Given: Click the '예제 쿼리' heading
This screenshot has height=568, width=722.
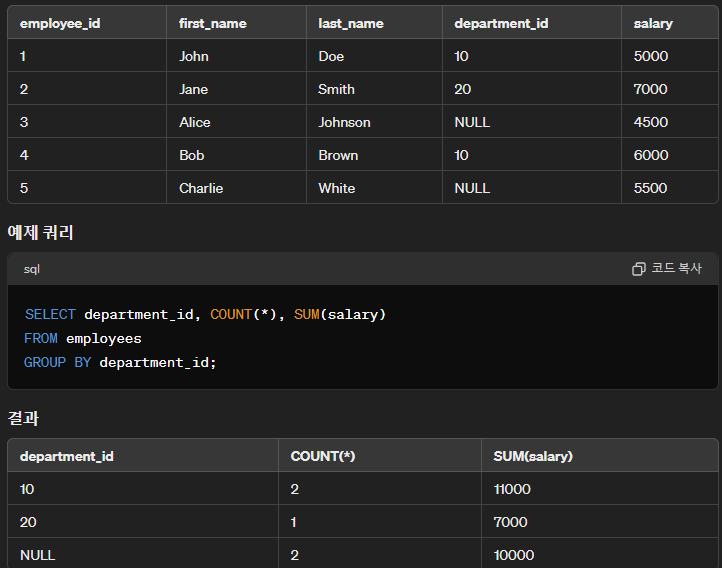Looking at the screenshot, I should click(41, 232).
